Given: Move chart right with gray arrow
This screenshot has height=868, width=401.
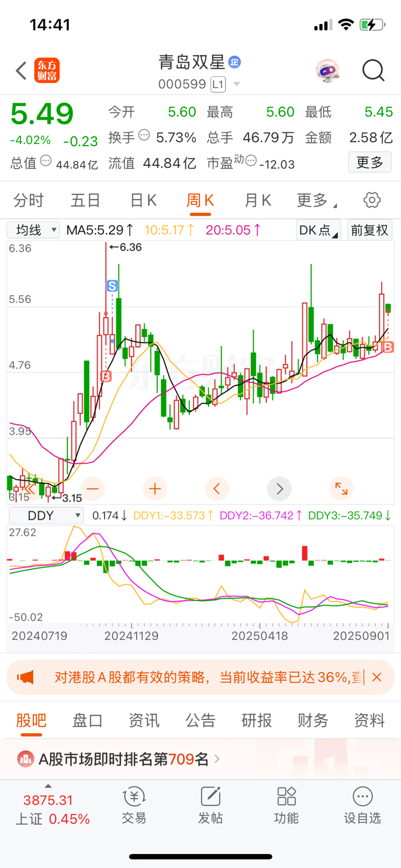Looking at the screenshot, I should pos(279,489).
